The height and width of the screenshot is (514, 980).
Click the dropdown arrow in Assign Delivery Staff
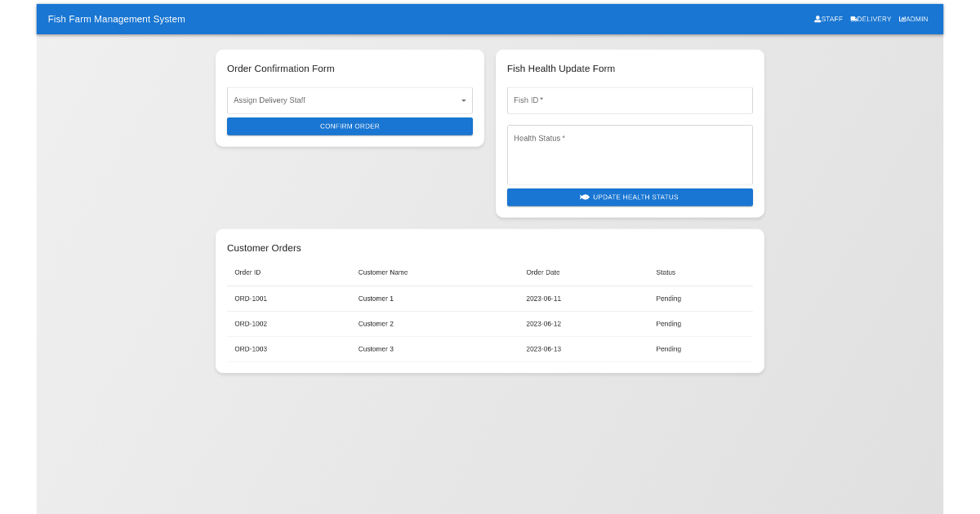[463, 100]
